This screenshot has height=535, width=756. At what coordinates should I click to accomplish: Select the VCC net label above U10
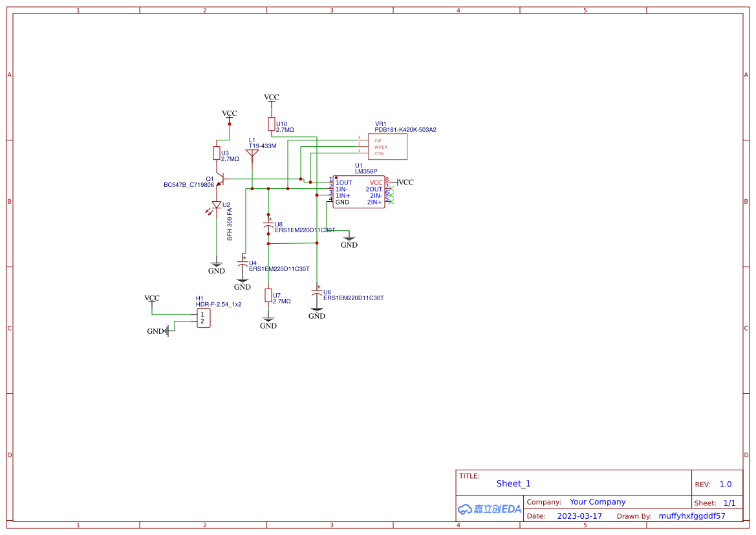coord(271,98)
